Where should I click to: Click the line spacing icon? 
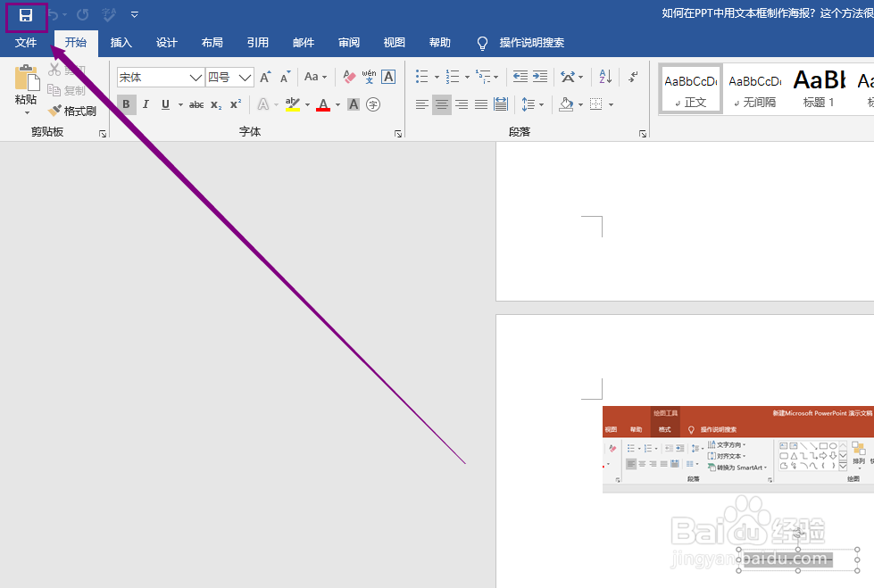click(x=529, y=104)
